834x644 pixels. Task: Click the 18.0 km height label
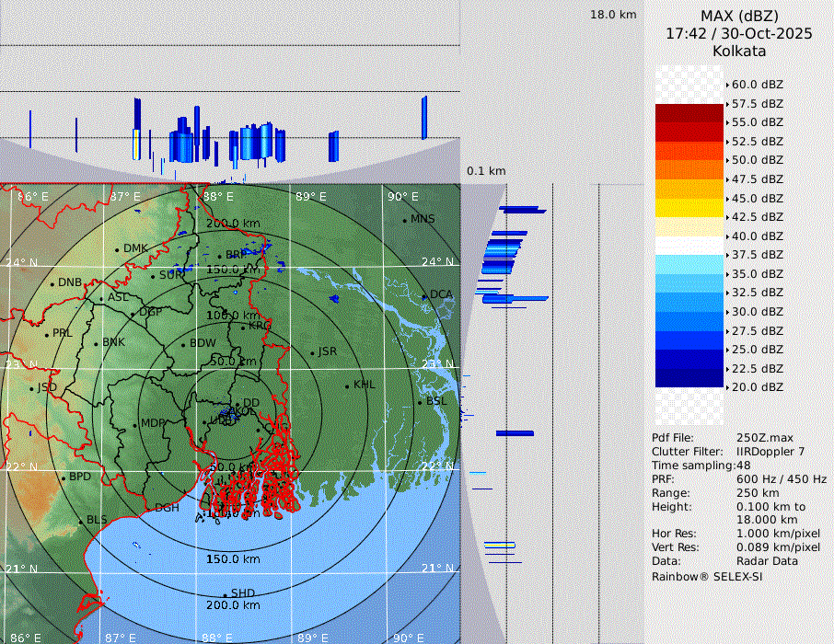613,15
